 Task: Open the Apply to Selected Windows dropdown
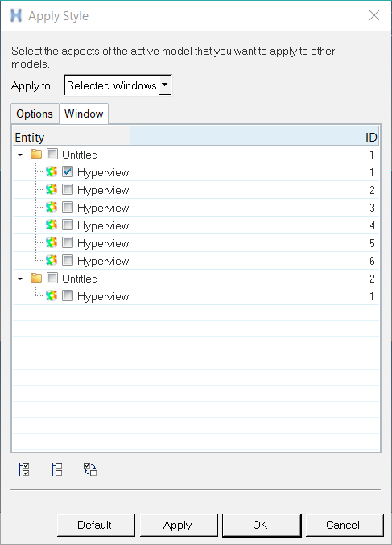118,85
